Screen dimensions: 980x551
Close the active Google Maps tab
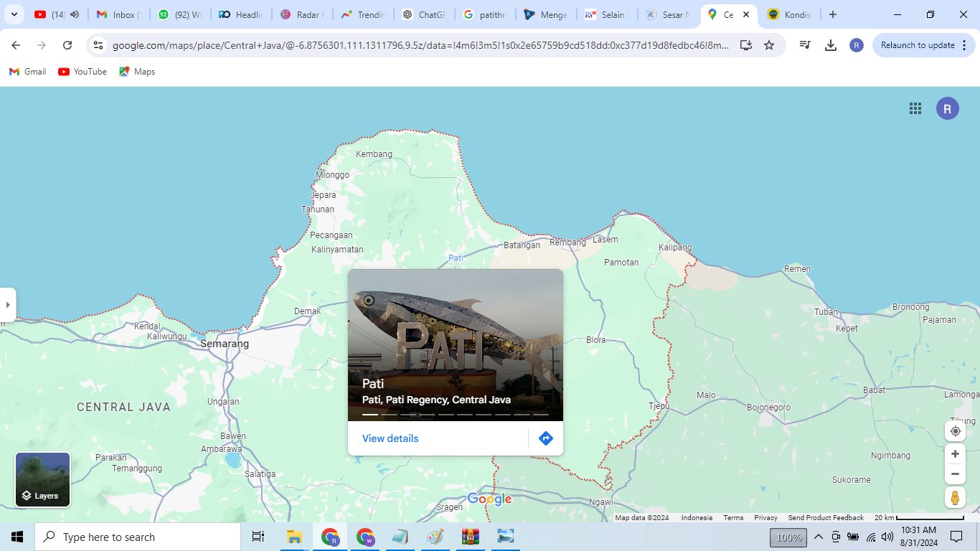[x=746, y=14]
